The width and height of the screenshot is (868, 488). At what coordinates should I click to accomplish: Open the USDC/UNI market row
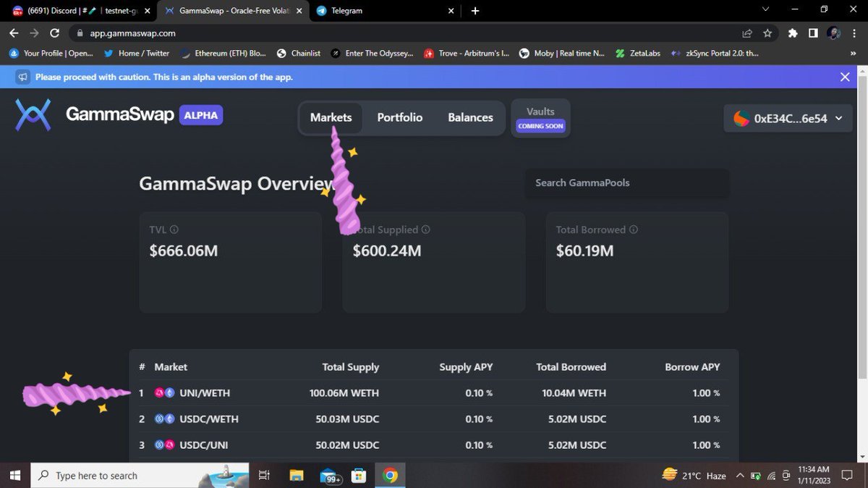(434, 445)
